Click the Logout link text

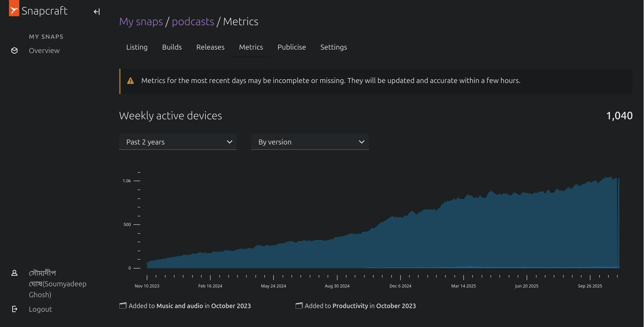(41, 309)
